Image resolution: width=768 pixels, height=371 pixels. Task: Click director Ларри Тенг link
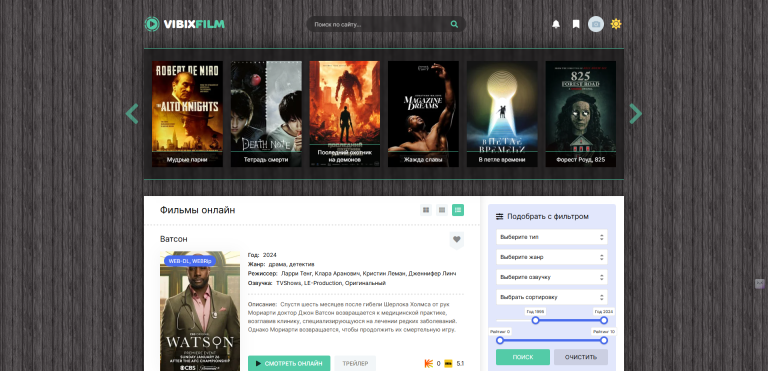tap(296, 273)
